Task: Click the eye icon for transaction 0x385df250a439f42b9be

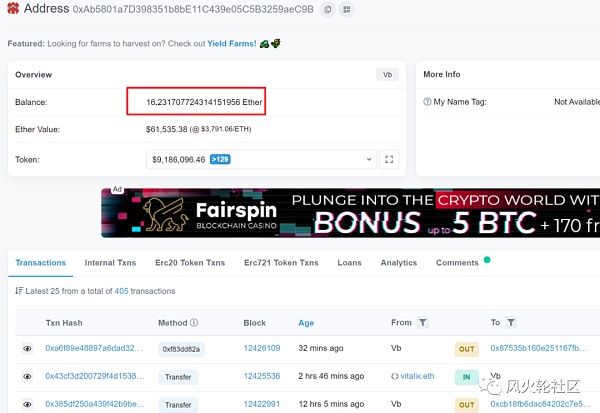Action: (27, 404)
